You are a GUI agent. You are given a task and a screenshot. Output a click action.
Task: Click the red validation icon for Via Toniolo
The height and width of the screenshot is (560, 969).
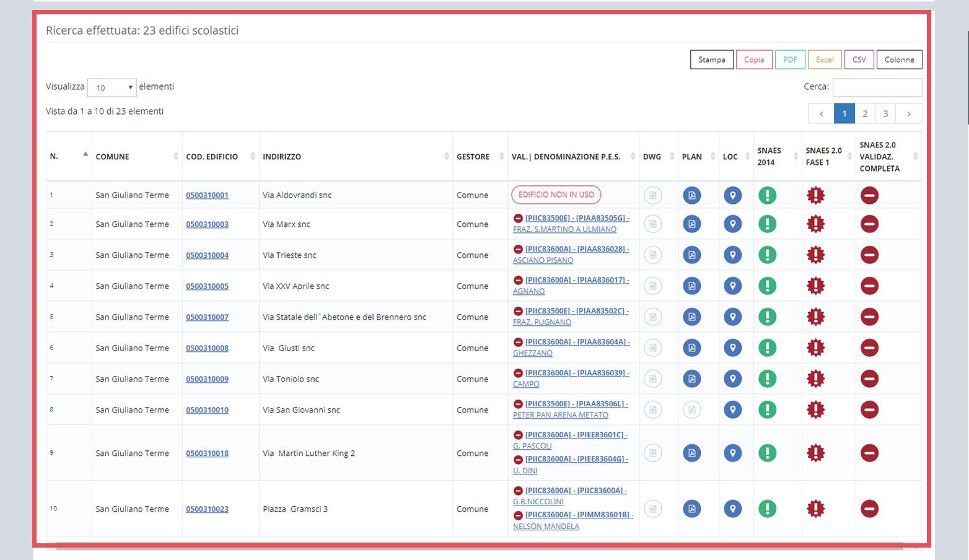pyautogui.click(x=869, y=378)
